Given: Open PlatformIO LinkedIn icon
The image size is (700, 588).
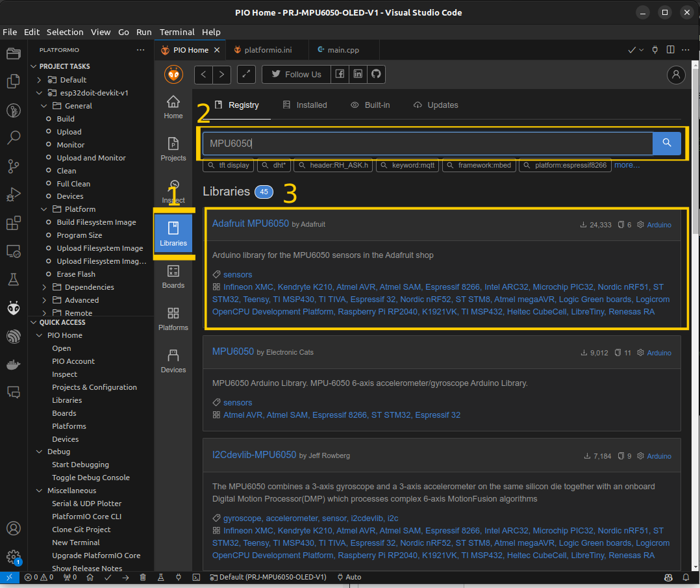Looking at the screenshot, I should pyautogui.click(x=358, y=74).
